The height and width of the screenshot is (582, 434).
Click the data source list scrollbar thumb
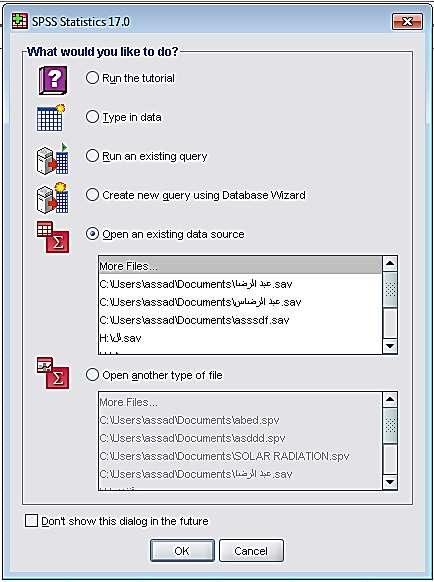point(390,289)
